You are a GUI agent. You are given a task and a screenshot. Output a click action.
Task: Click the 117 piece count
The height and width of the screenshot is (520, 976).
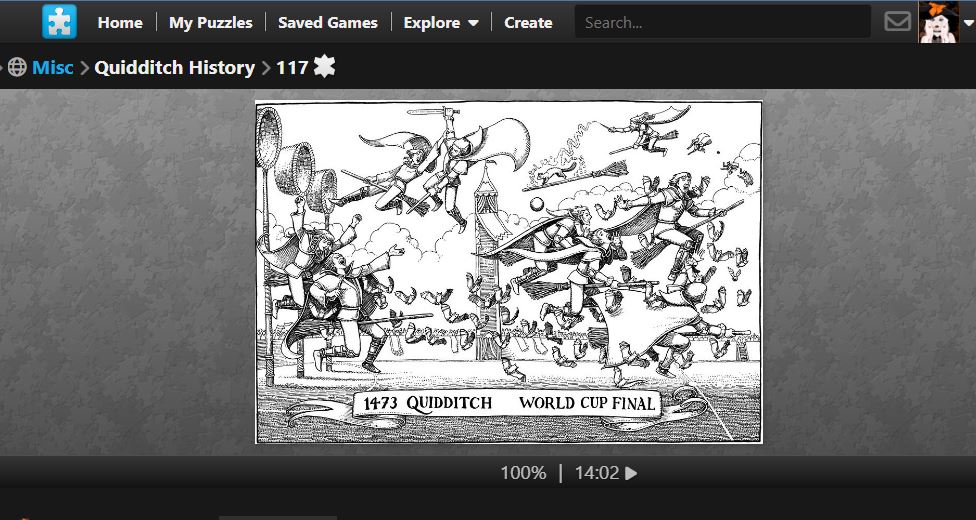click(x=292, y=67)
